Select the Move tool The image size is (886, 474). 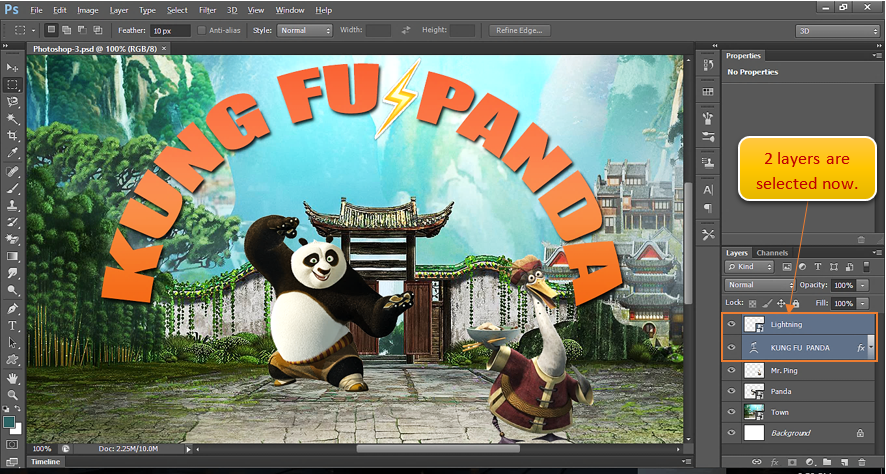12,68
